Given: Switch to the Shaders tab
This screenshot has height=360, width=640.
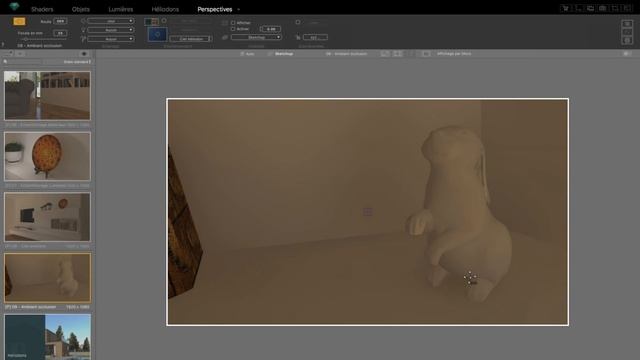Looking at the screenshot, I should pyautogui.click(x=42, y=9).
